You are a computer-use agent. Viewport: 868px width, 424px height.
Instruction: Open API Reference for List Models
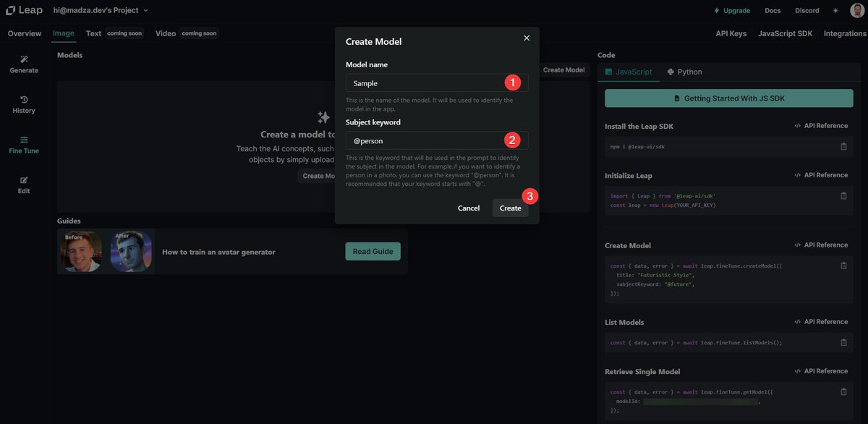click(821, 322)
